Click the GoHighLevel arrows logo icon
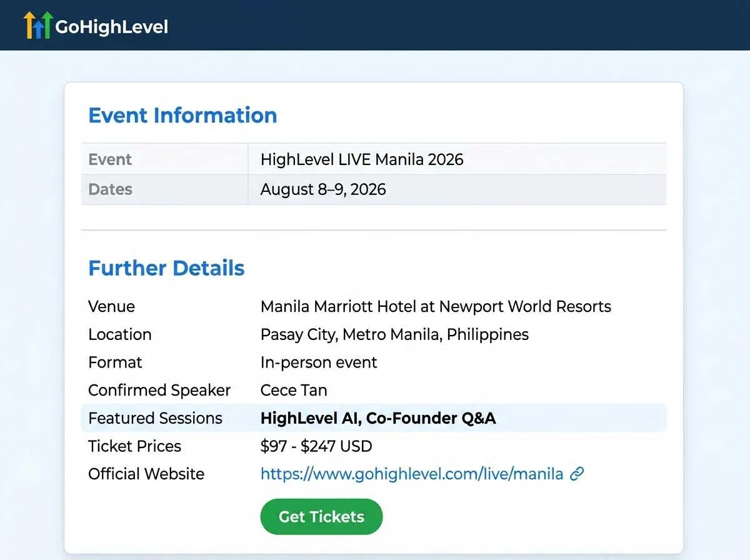Viewport: 750px width, 560px height. [x=38, y=26]
